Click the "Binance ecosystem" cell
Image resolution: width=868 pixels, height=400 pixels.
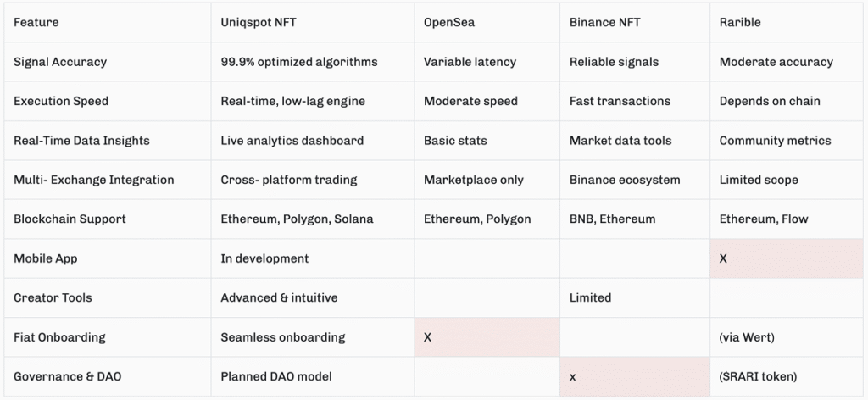click(625, 180)
